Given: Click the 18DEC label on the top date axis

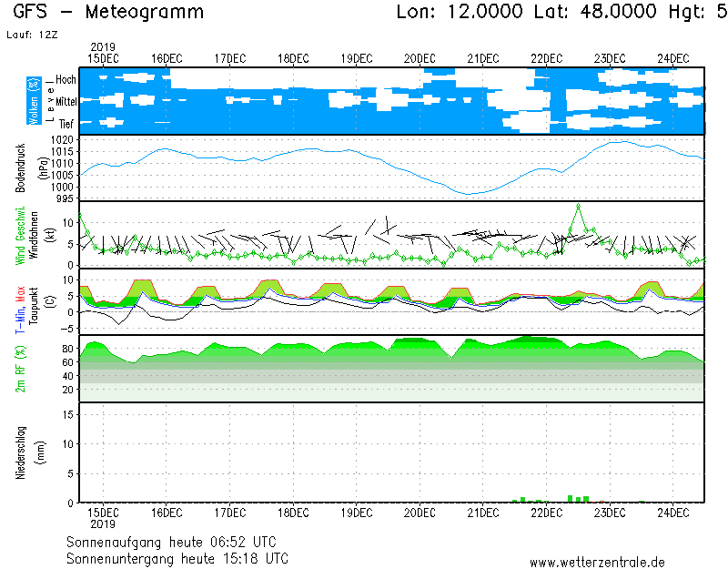Looking at the screenshot, I should (293, 59).
